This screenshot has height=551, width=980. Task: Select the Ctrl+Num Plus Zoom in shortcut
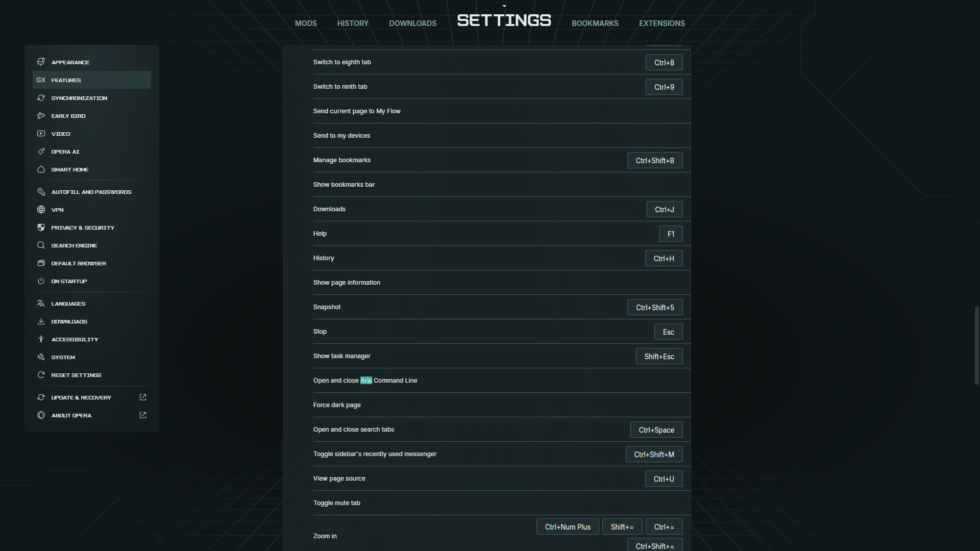tap(567, 527)
